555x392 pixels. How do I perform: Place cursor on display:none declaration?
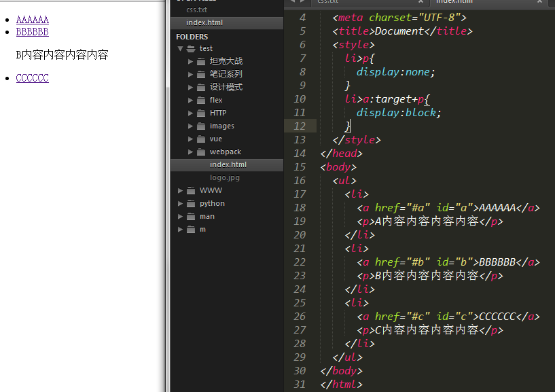tap(395, 72)
